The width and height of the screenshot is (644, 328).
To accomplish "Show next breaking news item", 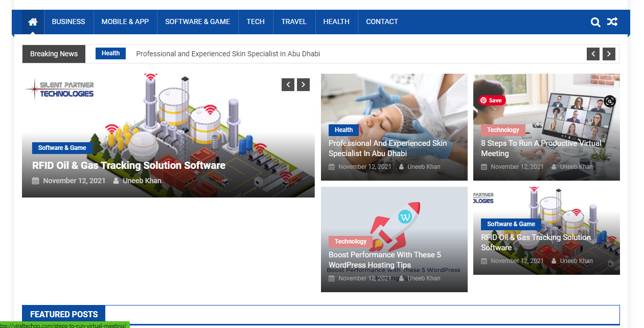I will point(609,54).
